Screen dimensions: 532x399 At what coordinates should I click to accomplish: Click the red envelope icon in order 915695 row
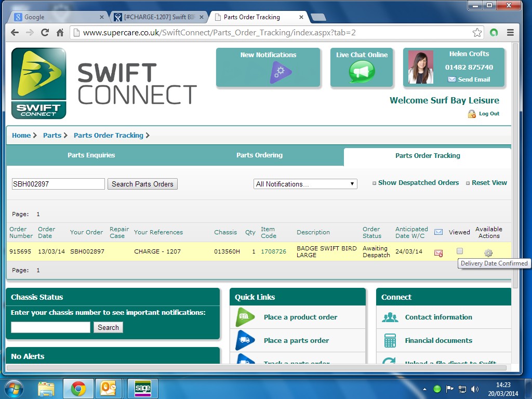pyautogui.click(x=438, y=253)
